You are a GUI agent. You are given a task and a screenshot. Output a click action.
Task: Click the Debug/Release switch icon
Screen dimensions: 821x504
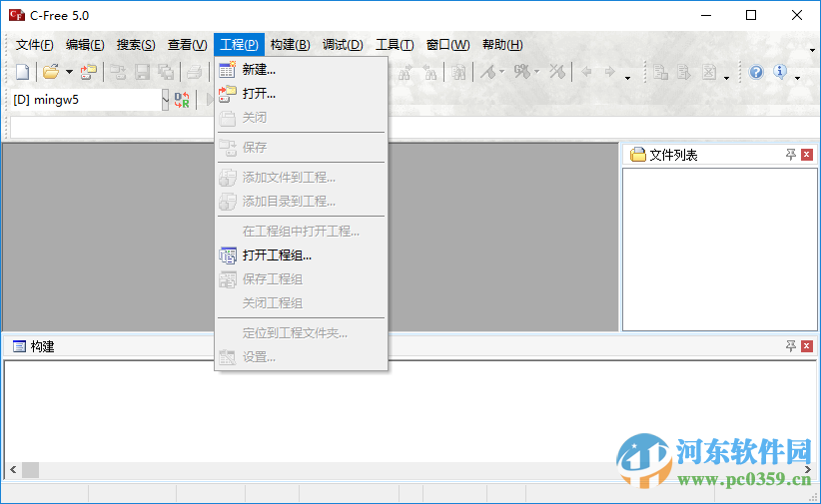click(x=182, y=100)
